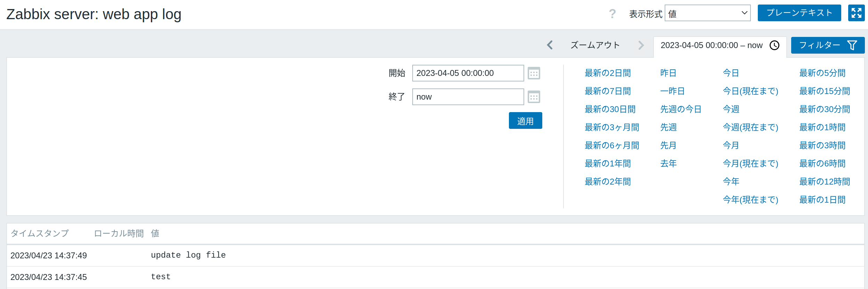Click the 今日 link
The height and width of the screenshot is (289, 868).
(731, 73)
